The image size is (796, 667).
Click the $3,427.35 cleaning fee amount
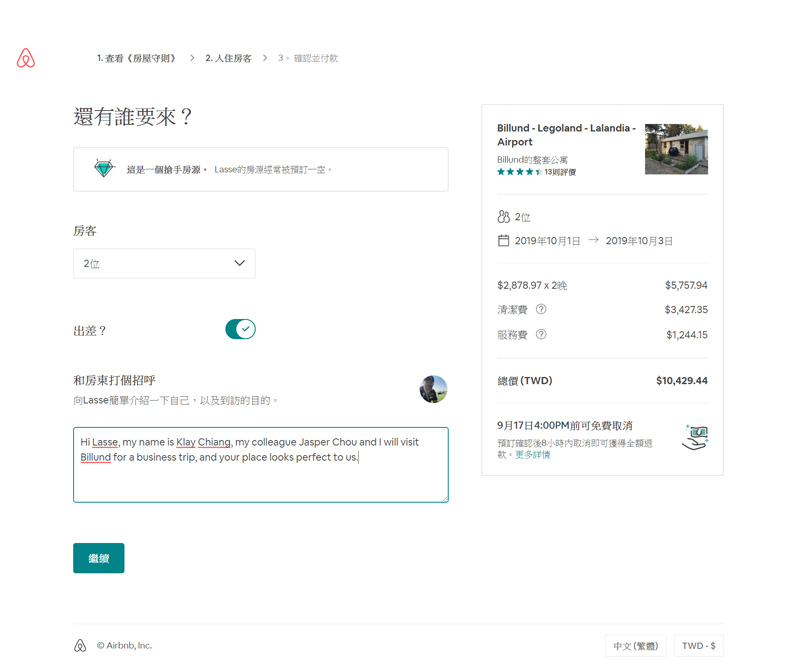coord(686,310)
